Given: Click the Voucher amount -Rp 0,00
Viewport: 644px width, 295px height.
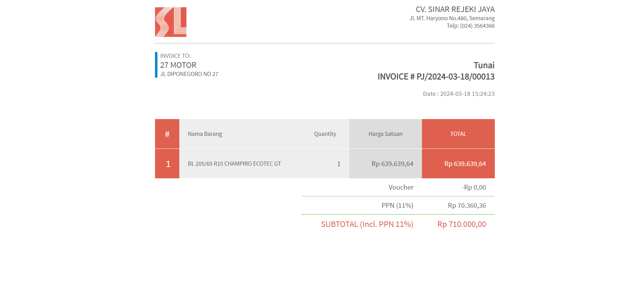Looking at the screenshot, I should pyautogui.click(x=474, y=188).
